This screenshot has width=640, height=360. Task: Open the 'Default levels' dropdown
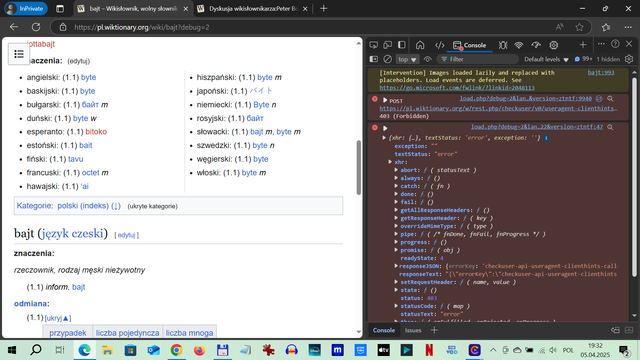[x=546, y=59]
